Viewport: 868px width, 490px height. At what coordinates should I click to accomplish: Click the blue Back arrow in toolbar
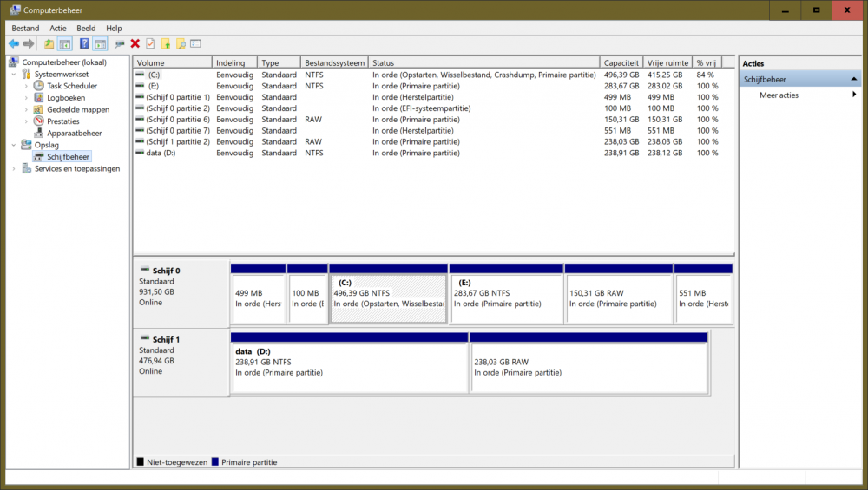click(14, 43)
